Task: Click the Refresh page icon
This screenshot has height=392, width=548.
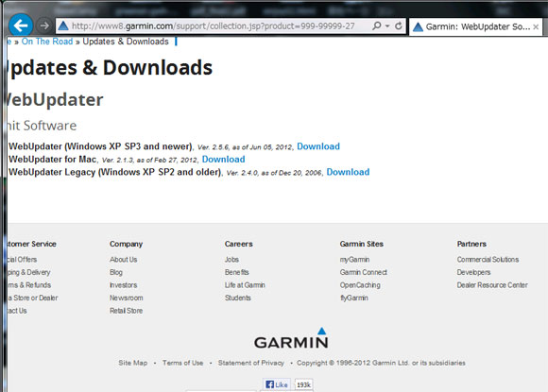Action: point(399,26)
